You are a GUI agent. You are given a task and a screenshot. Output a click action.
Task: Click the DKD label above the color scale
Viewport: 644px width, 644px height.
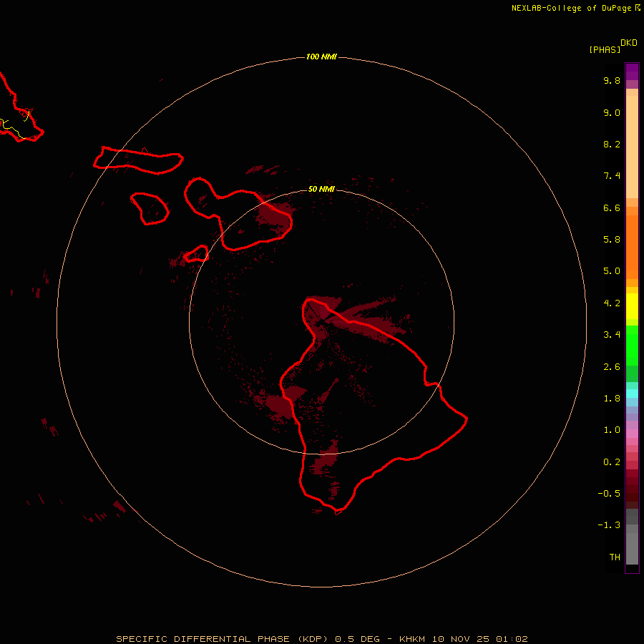tap(628, 43)
